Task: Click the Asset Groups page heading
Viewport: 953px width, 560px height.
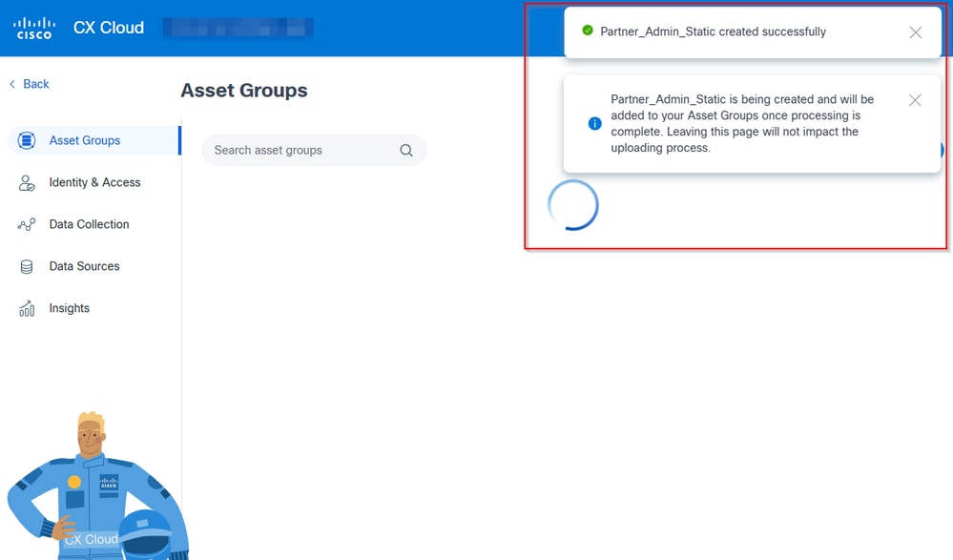Action: point(244,90)
